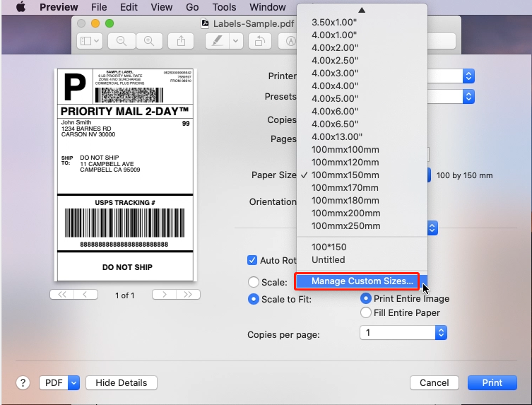Click the zoom out magnifier icon

(x=122, y=41)
